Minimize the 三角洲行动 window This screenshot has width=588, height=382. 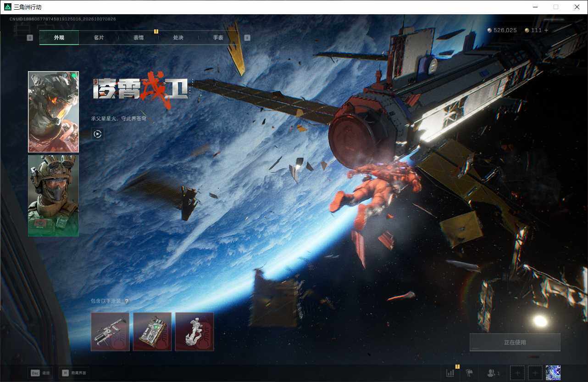(535, 7)
